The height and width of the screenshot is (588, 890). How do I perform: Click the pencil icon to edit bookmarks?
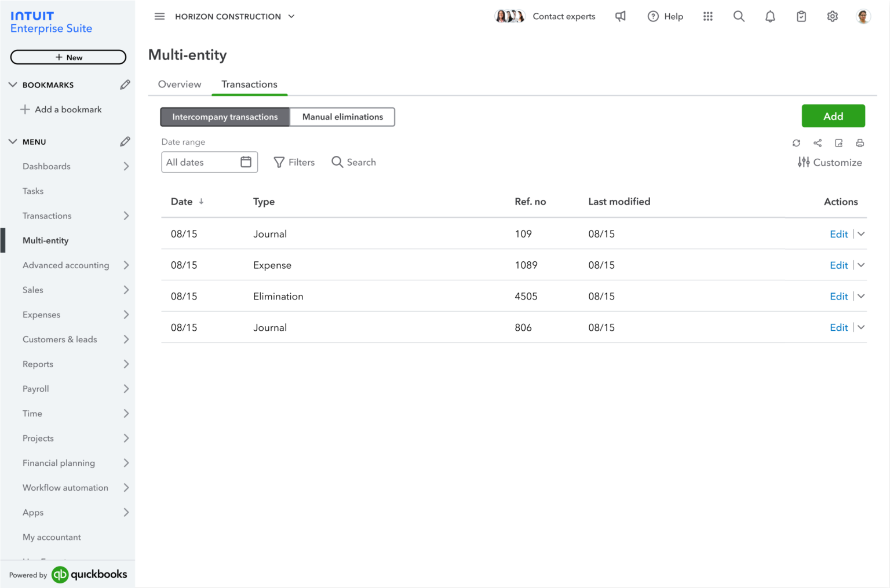click(x=125, y=85)
